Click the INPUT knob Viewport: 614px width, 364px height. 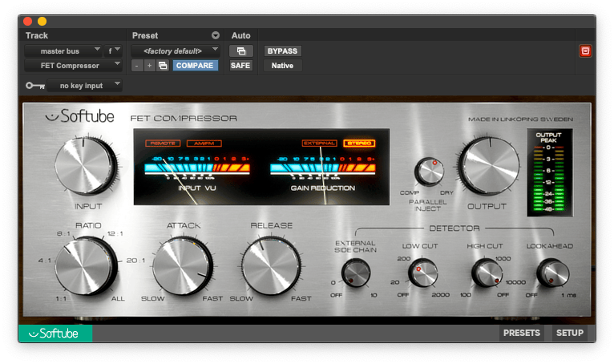coord(85,166)
